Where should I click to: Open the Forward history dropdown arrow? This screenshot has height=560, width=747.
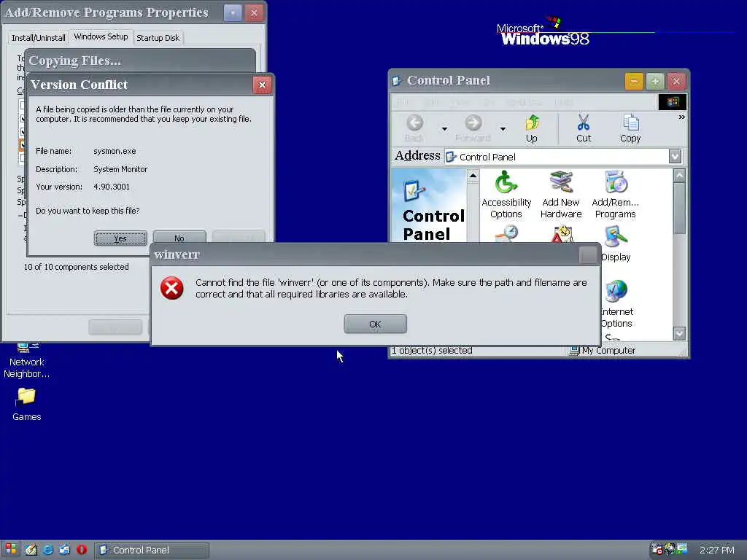[503, 128]
